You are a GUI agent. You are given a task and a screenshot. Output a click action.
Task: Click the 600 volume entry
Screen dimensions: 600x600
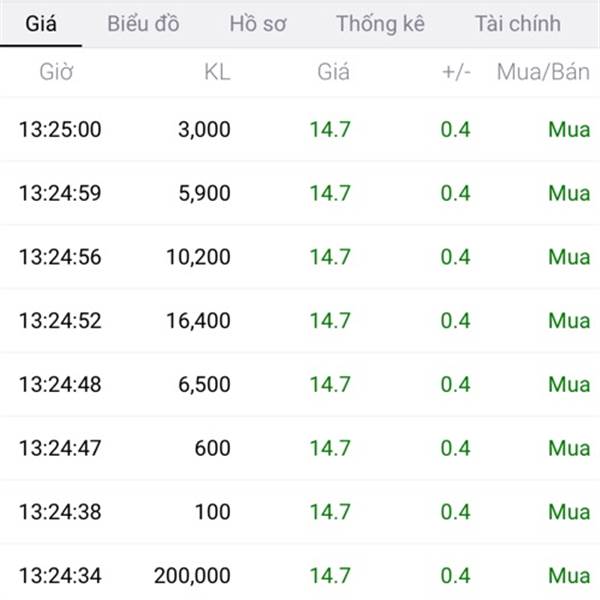pos(212,448)
